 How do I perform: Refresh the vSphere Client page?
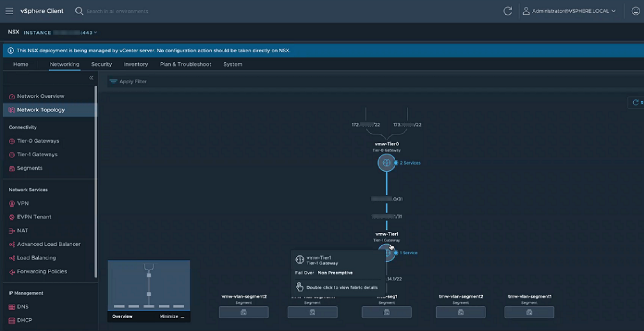[x=508, y=11]
